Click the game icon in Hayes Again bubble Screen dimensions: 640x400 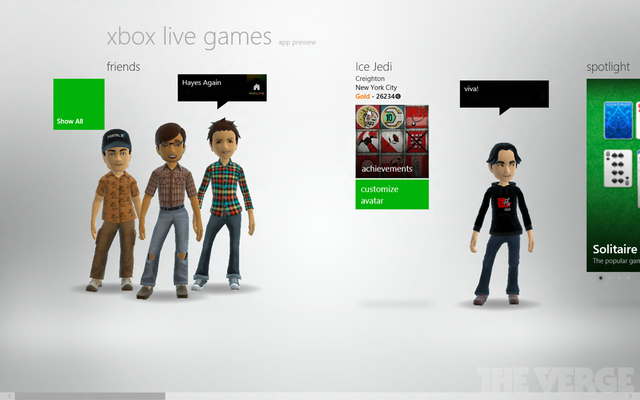coord(257,87)
